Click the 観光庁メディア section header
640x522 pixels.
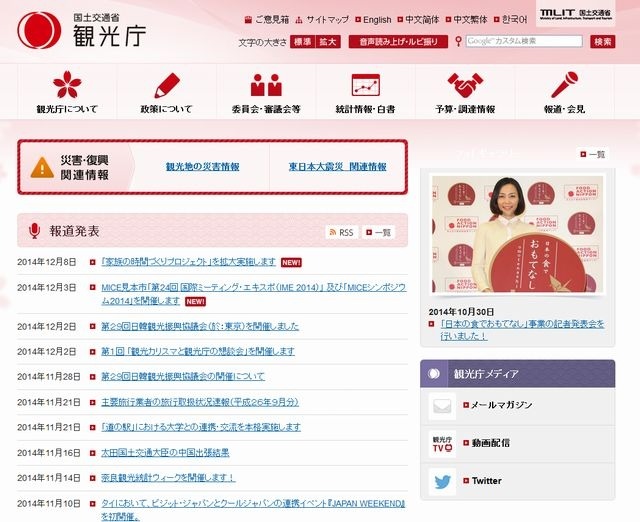(x=518, y=373)
